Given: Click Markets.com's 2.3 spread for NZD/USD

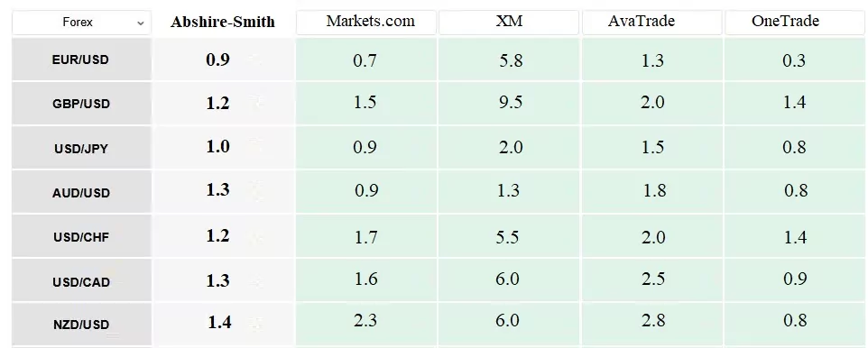Looking at the screenshot, I should (x=365, y=320).
